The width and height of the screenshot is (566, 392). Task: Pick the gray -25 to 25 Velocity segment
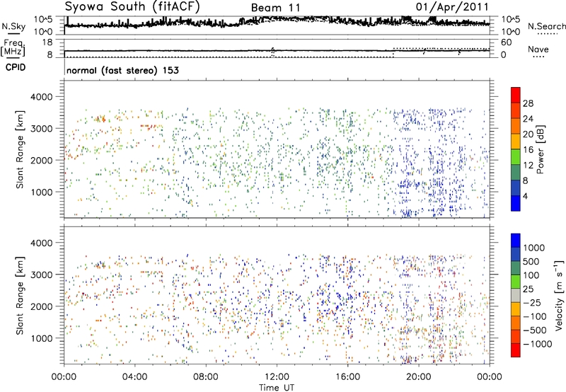pos(516,296)
